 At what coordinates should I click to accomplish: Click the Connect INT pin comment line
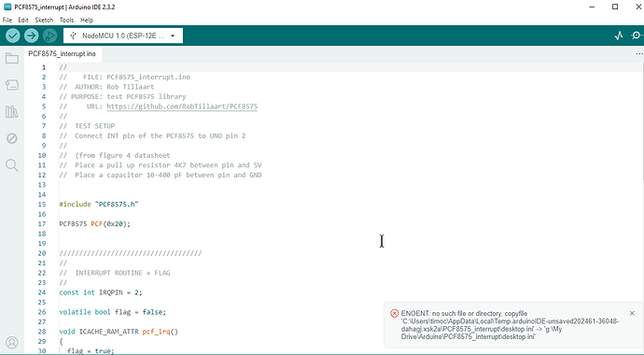tap(152, 136)
